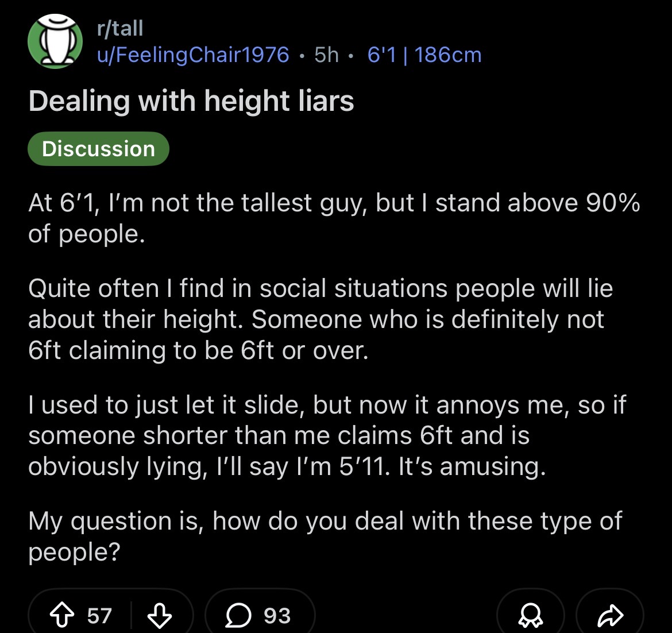Viewport: 672px width, 633px height.
Task: Tap the 'I used to just let it slide' paragraph
Action: (x=326, y=435)
